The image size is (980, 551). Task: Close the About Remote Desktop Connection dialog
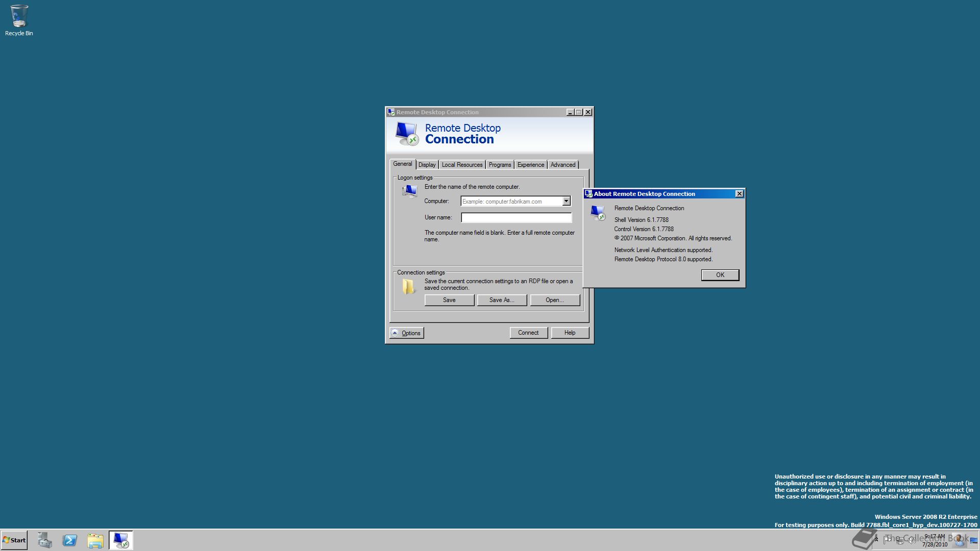(739, 194)
